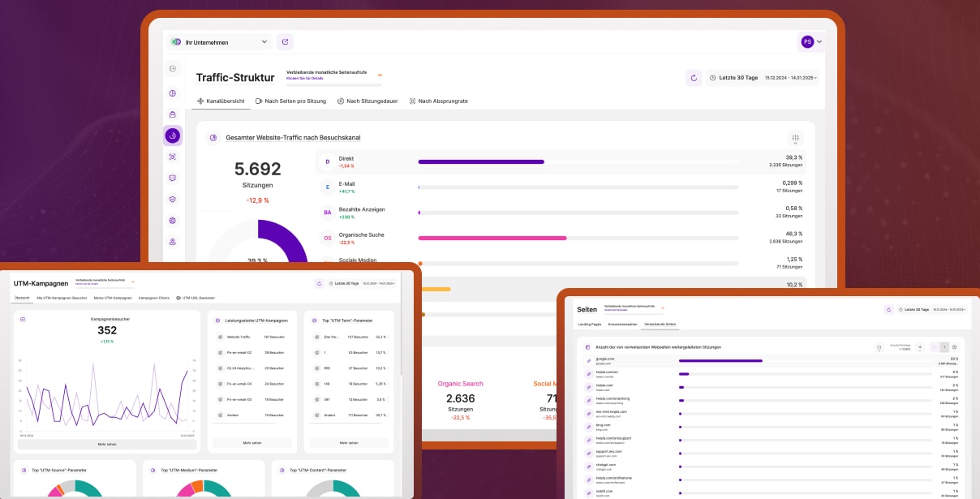Screen dimensions: 980x499
Task: Refresh the UTM-Kampagnen panel
Action: [319, 283]
